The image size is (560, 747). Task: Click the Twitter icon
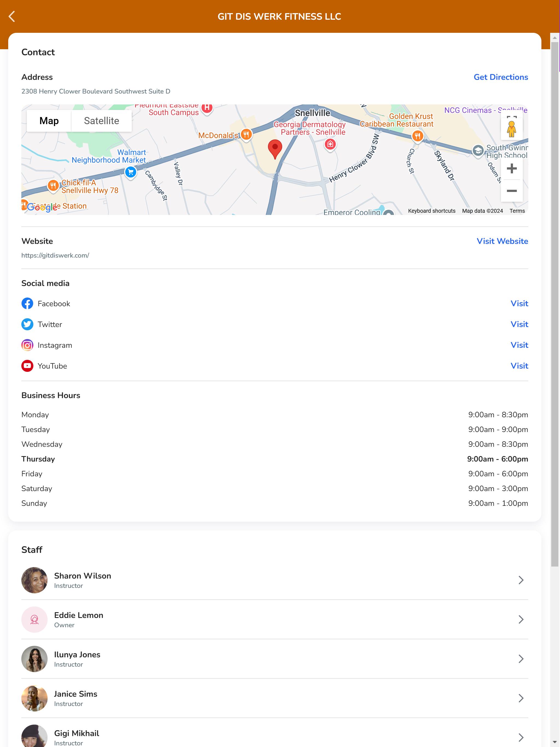(27, 324)
